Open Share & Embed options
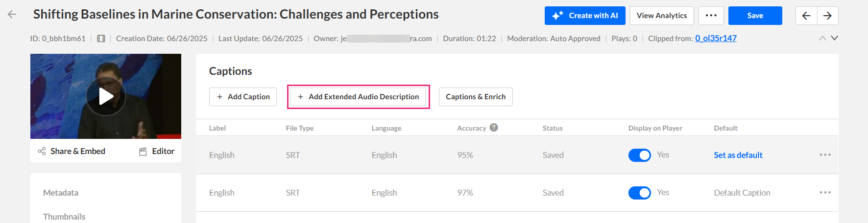868x223 pixels. 72,151
